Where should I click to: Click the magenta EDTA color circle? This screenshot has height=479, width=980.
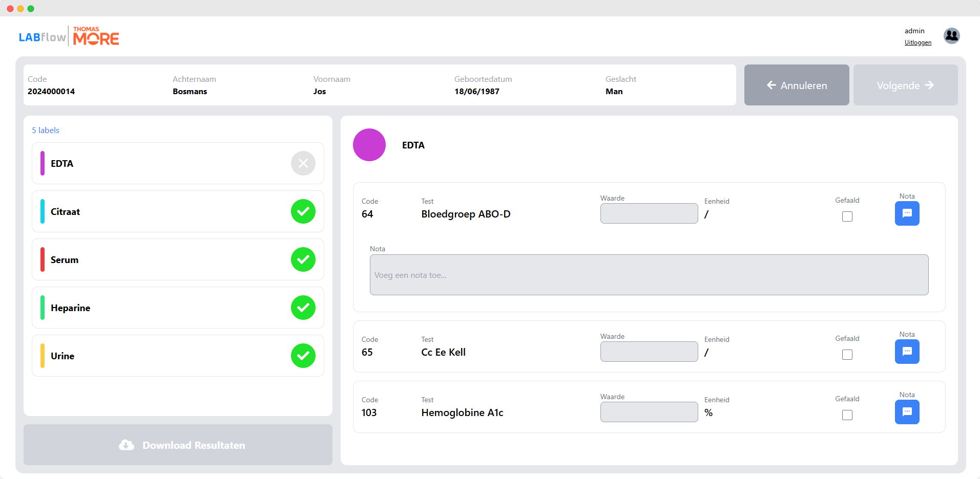[x=369, y=145]
